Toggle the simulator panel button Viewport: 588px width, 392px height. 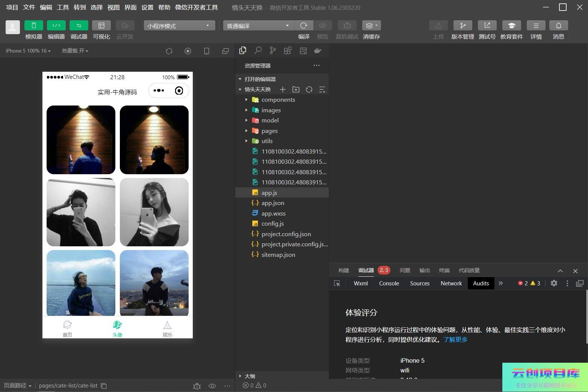pyautogui.click(x=33, y=26)
